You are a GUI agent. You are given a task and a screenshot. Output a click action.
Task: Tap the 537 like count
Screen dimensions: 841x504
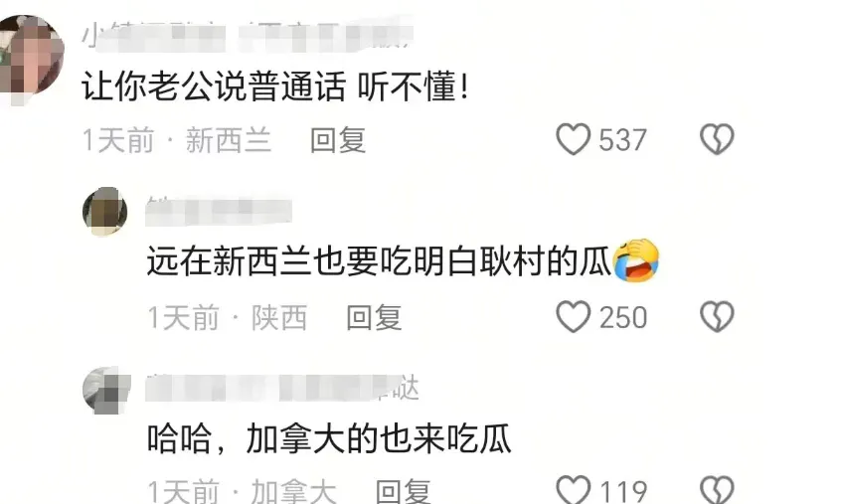pyautogui.click(x=622, y=140)
